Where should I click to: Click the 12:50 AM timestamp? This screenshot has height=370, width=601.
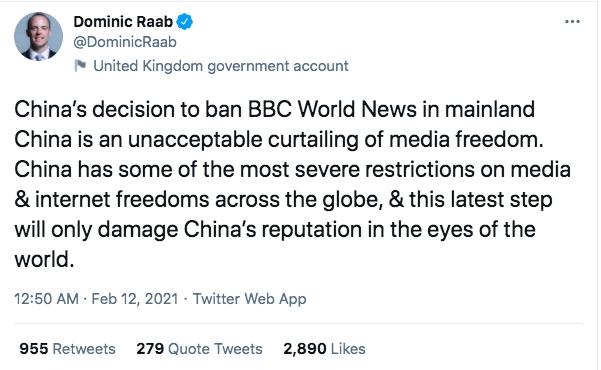pos(46,299)
